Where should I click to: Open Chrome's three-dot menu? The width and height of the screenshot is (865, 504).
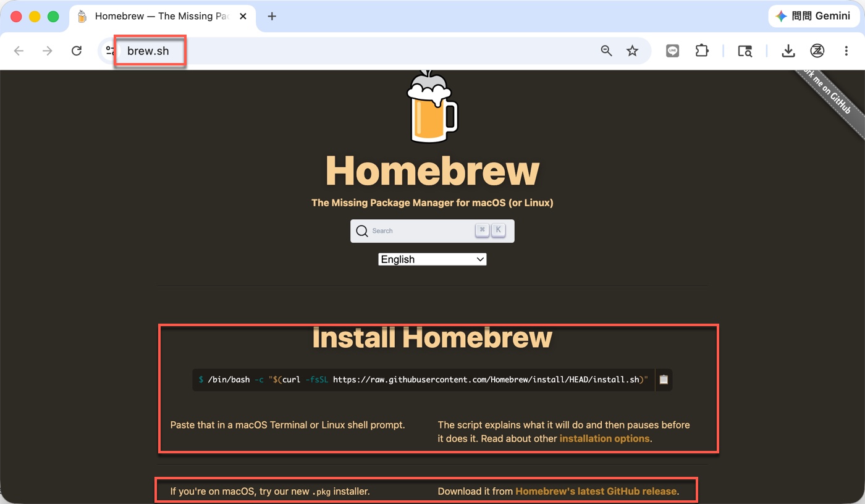pos(846,51)
